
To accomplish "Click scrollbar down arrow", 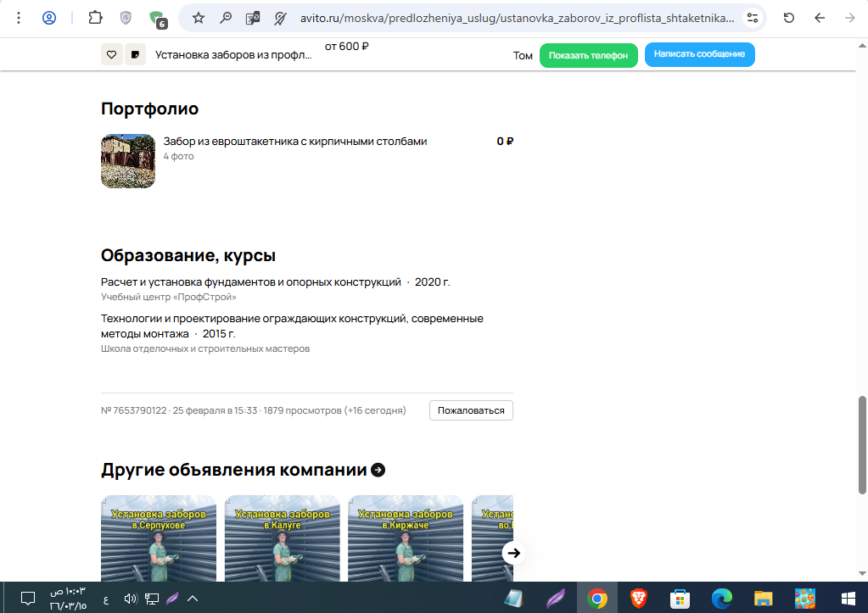I will [x=862, y=574].
